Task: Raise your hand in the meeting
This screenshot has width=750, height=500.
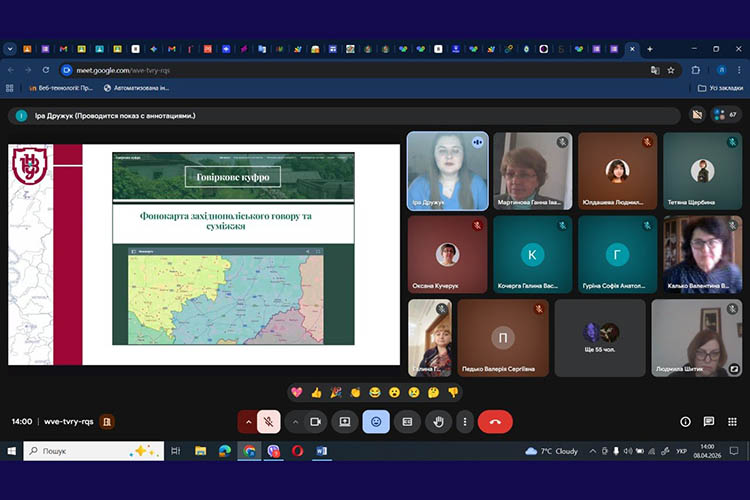Action: [438, 422]
